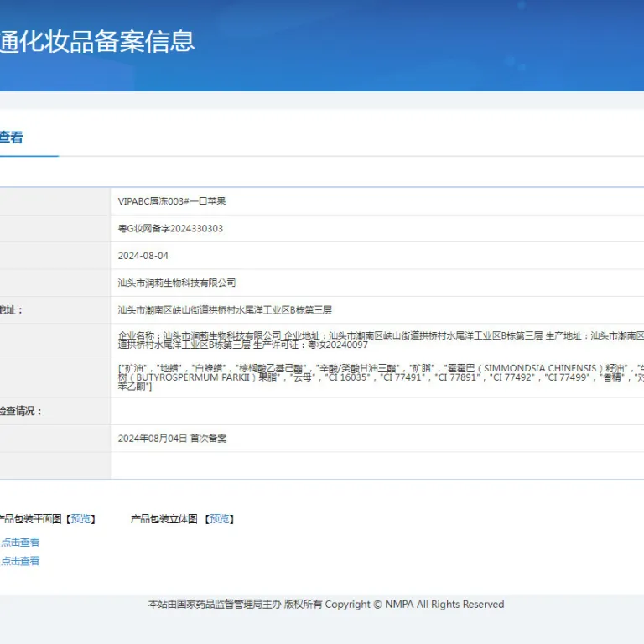Click the 检查情况 row label

pyautogui.click(x=20, y=411)
